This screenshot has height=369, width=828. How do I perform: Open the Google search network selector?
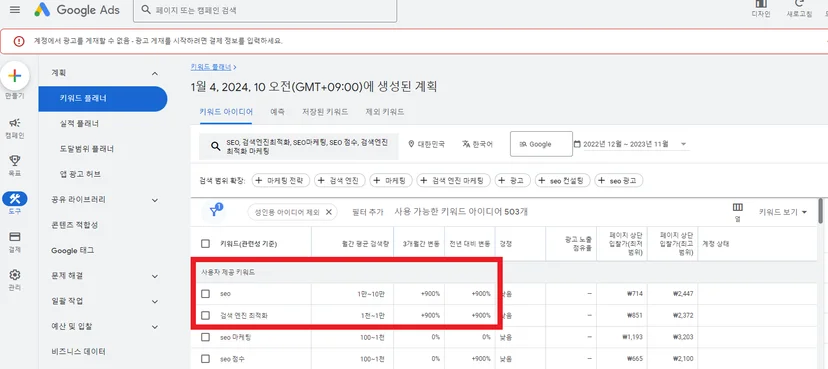click(x=541, y=144)
